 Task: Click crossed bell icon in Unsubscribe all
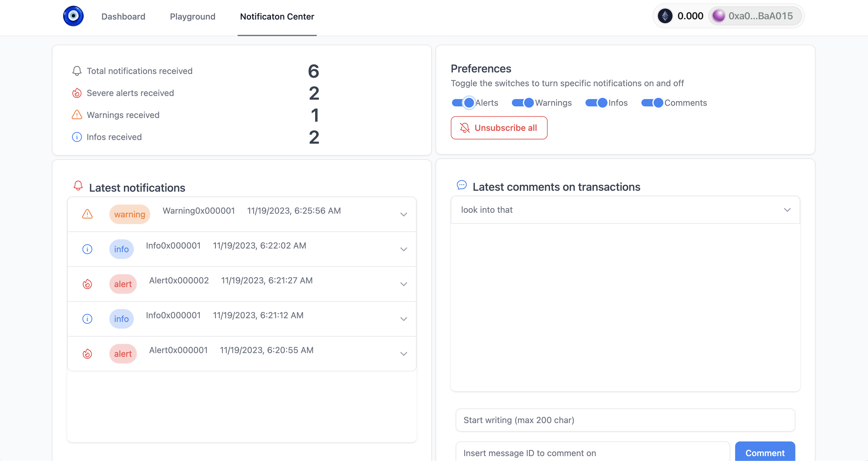[465, 128]
